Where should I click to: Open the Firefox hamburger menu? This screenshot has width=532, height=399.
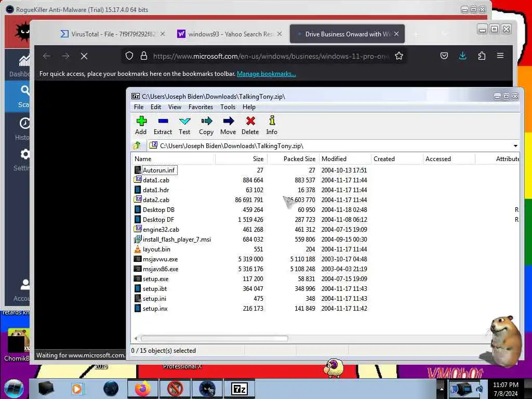[x=500, y=56]
